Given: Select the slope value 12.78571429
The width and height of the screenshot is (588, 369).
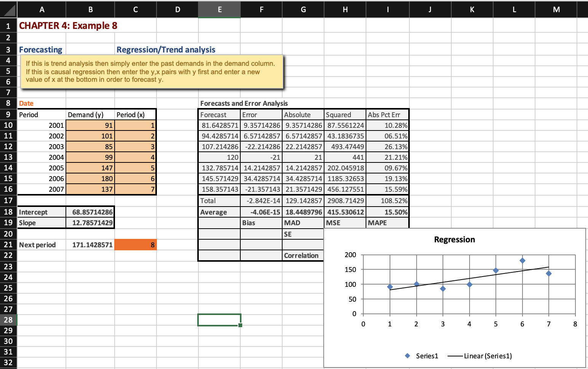Looking at the screenshot, I should [x=90, y=223].
